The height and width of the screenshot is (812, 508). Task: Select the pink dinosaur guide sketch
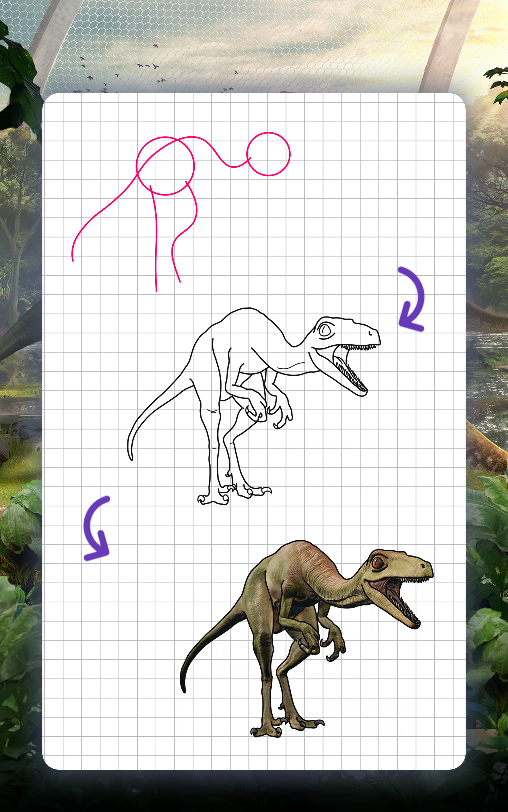tap(181, 212)
